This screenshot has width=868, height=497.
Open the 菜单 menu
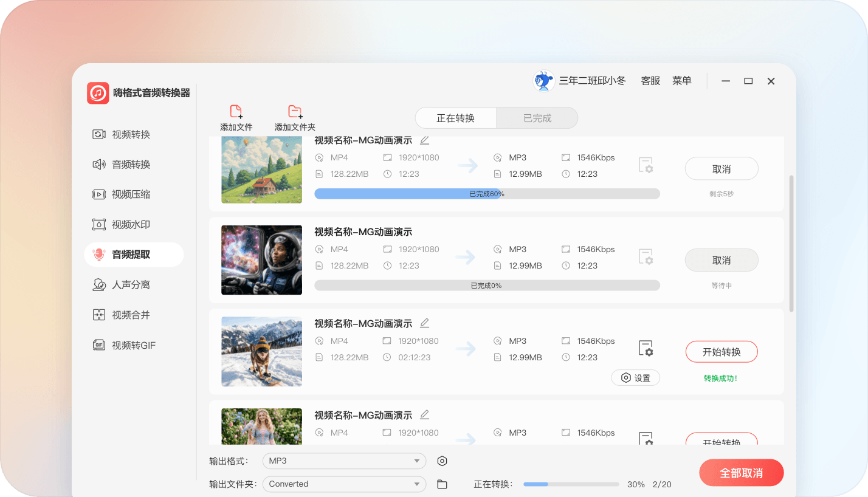point(682,81)
